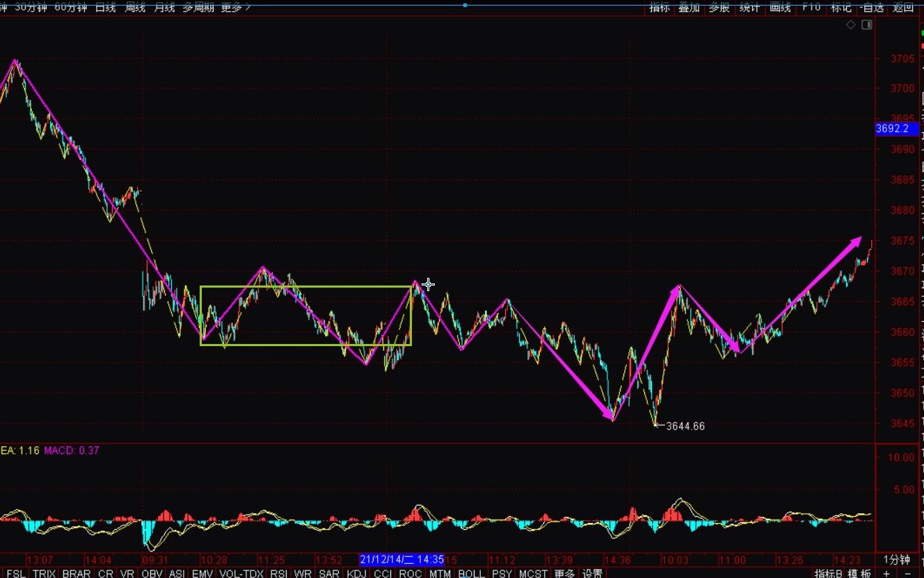Image resolution: width=924 pixels, height=578 pixels.
Task: Select the 周线 weekly period
Action: 135,7
